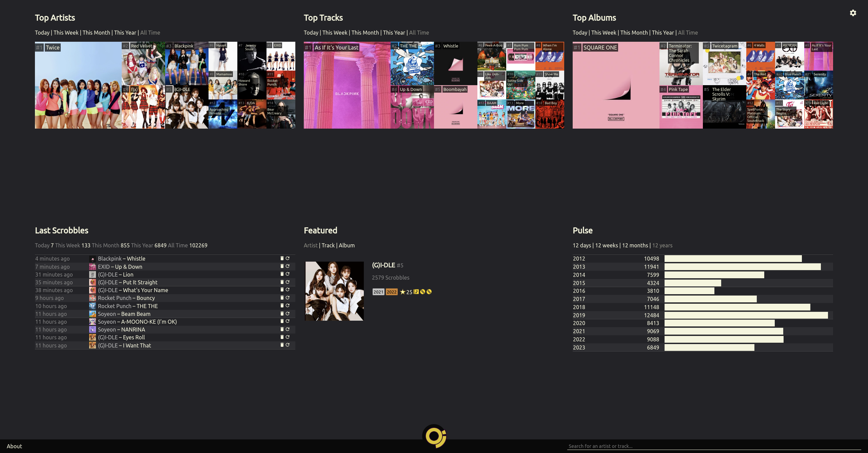Delete the Rocket Punch – Bouncy scrobble
868x453 pixels.
point(282,298)
